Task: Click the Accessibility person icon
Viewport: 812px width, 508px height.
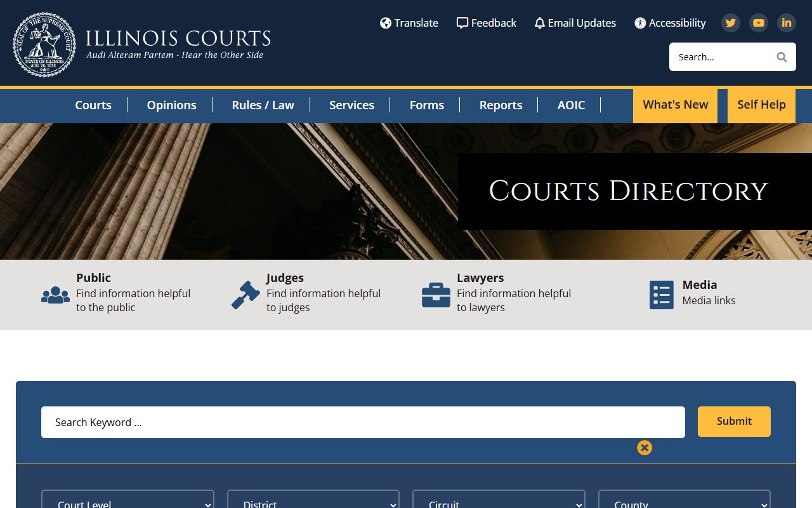Action: pos(640,23)
